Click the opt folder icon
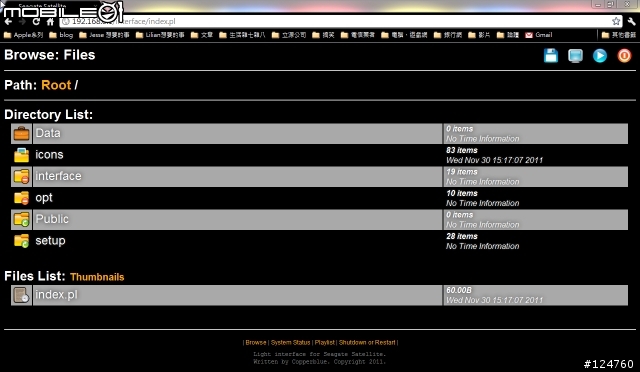Image resolution: width=640 pixels, height=372 pixels. [21, 198]
